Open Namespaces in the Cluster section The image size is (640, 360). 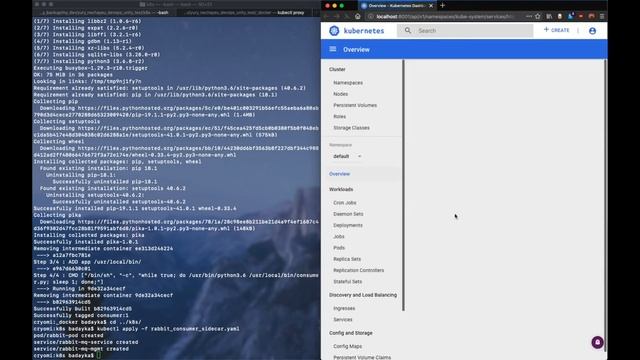(x=348, y=83)
